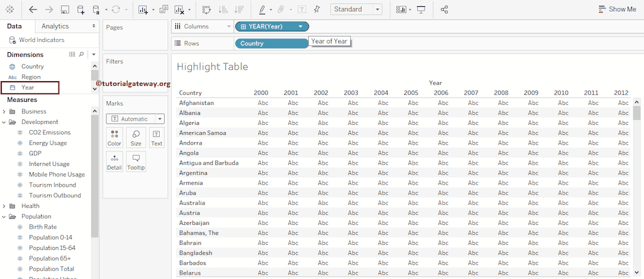Expand the Health measures folder
The height and width of the screenshot is (279, 644).
(4, 206)
